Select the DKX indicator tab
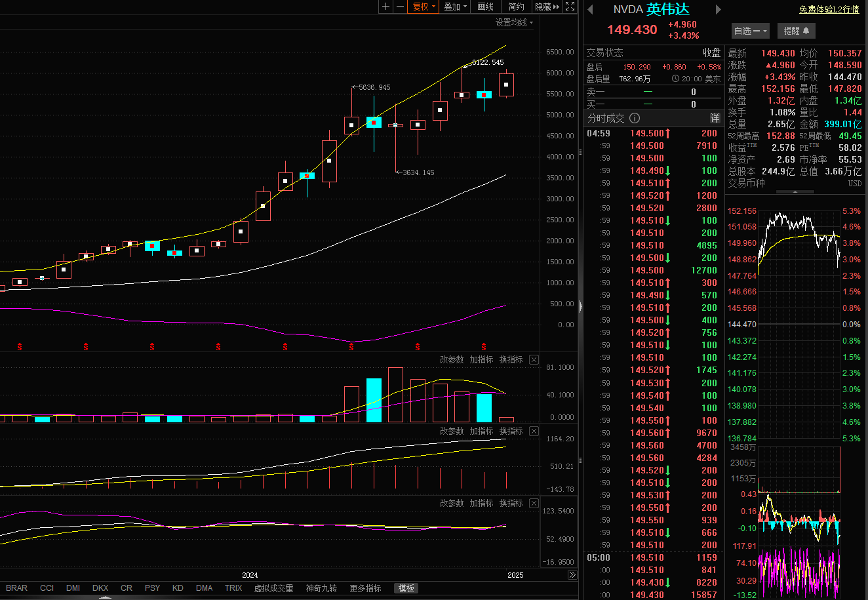The width and height of the screenshot is (868, 600). (x=100, y=588)
